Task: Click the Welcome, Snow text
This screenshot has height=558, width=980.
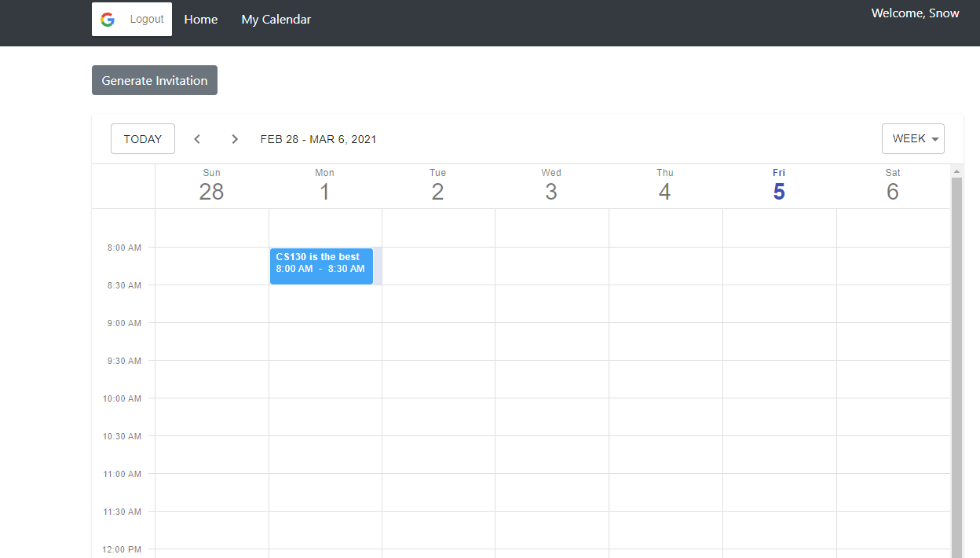Action: pos(916,13)
